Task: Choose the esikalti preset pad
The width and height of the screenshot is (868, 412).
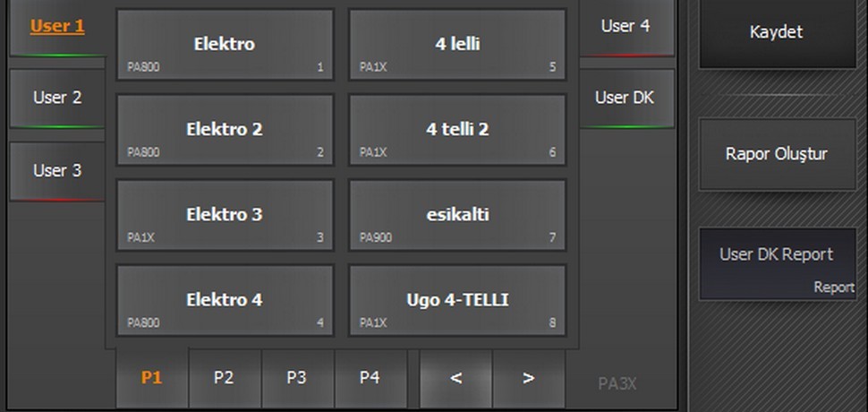Action: click(457, 215)
